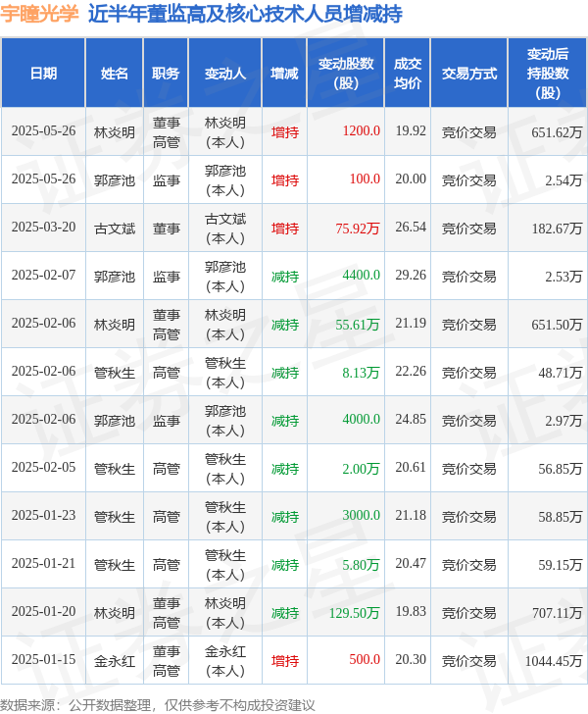
Task: Click the 日期 column header
Action: [43, 74]
